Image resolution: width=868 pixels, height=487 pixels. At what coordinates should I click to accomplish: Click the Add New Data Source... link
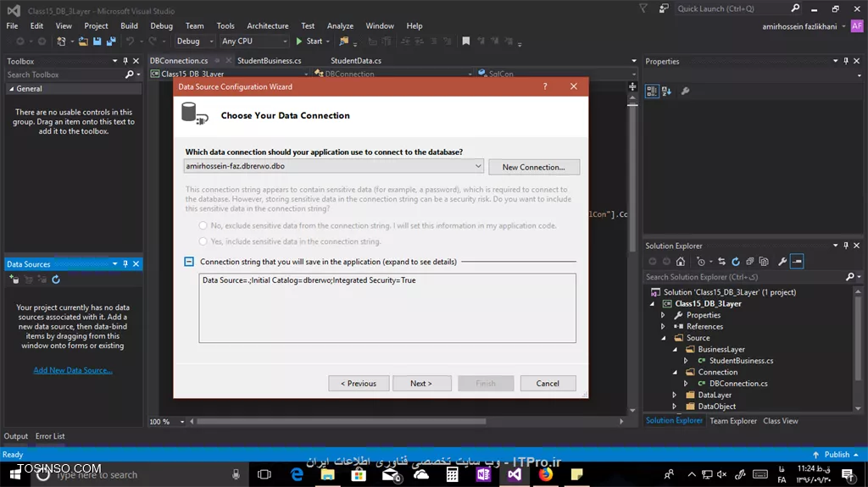(73, 370)
